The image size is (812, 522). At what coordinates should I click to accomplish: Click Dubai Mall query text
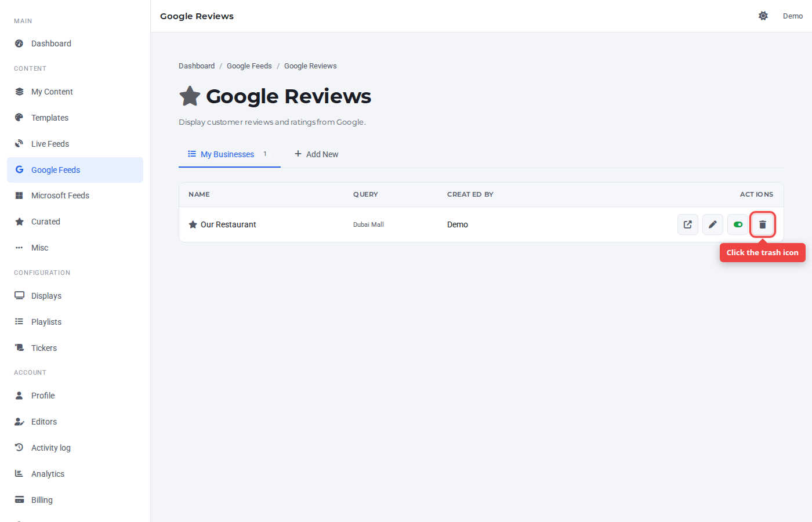(x=368, y=224)
